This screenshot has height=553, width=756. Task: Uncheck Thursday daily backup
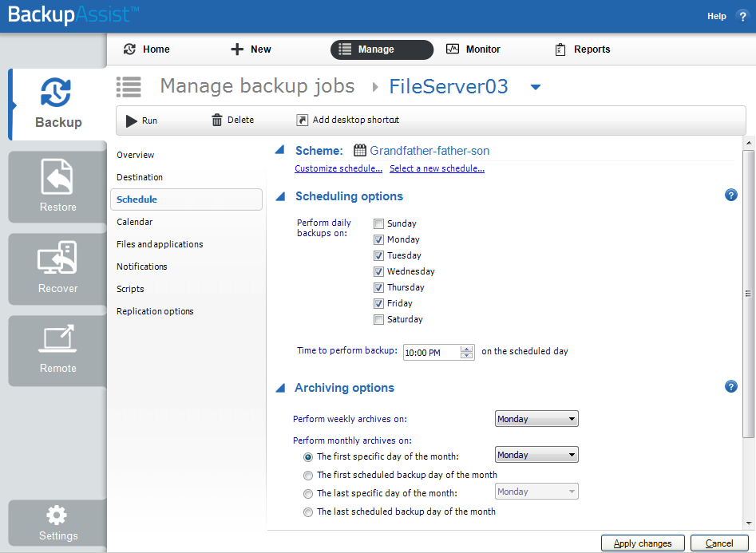[x=379, y=287]
